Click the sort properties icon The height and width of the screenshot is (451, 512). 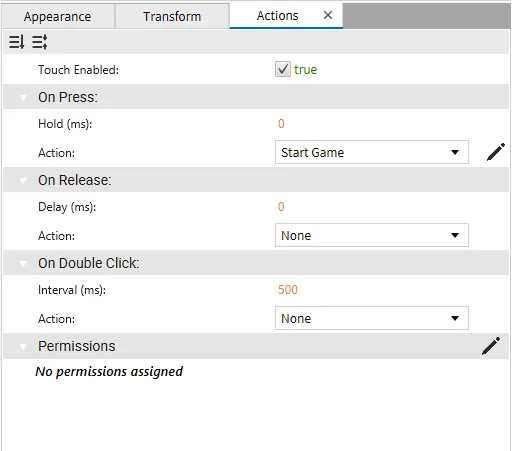17,42
